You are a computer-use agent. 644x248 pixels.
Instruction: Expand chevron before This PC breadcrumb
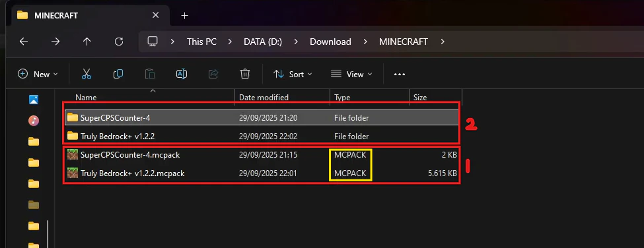(172, 42)
